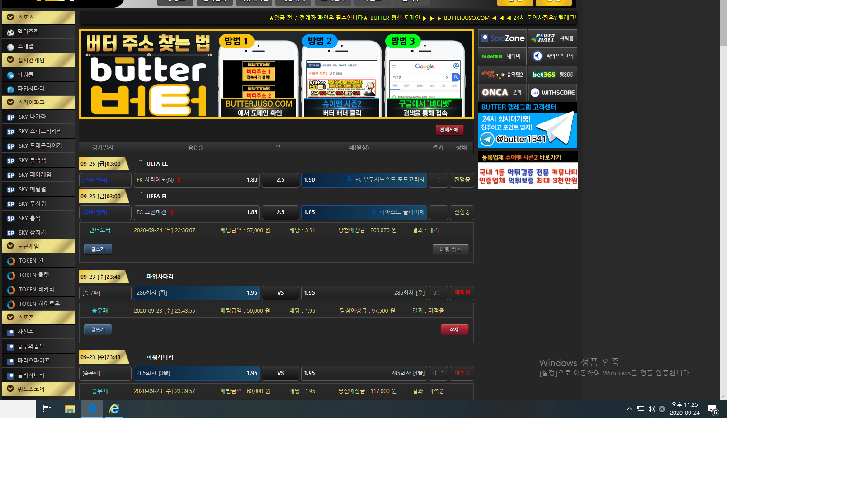Click the 베팅 취소 button
The image size is (868, 488).
point(450,249)
